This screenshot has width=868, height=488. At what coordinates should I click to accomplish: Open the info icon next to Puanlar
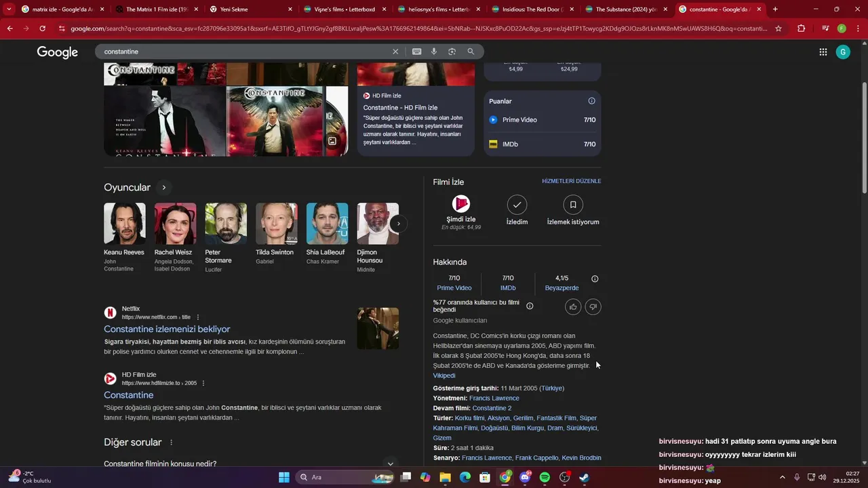point(591,101)
